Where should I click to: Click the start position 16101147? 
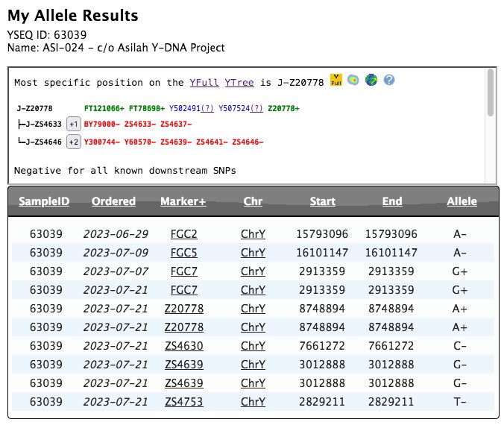(x=322, y=253)
